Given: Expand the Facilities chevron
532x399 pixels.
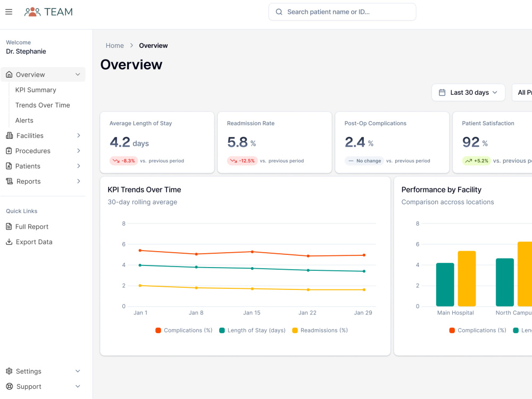Looking at the screenshot, I should (78, 135).
